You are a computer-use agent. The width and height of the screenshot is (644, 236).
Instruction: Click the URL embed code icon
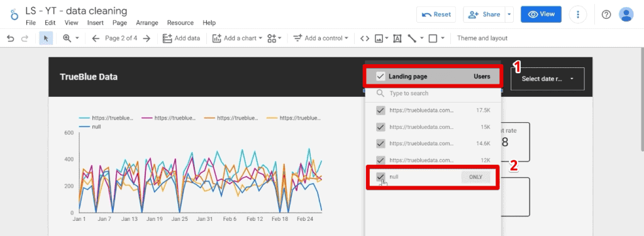point(365,38)
